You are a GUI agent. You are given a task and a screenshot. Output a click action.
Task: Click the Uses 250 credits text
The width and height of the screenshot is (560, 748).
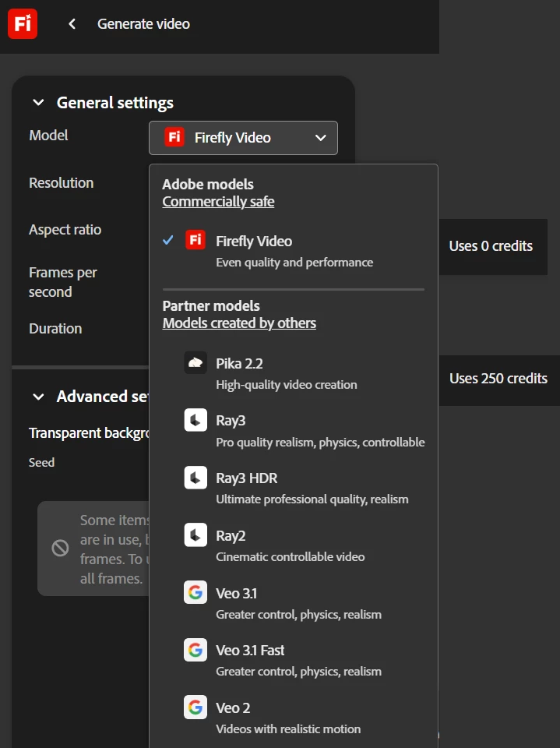(498, 379)
